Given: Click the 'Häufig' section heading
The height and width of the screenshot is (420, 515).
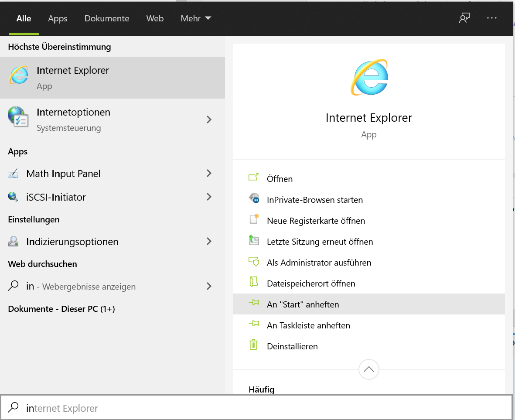Looking at the screenshot, I should (262, 389).
